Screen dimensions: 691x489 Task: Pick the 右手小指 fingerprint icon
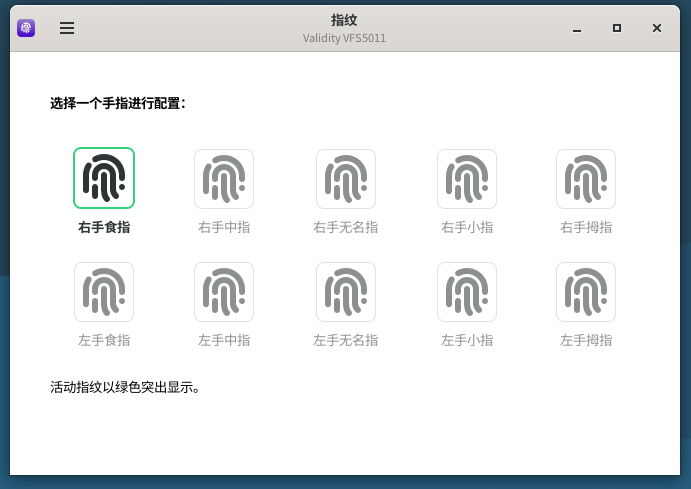[x=467, y=178]
